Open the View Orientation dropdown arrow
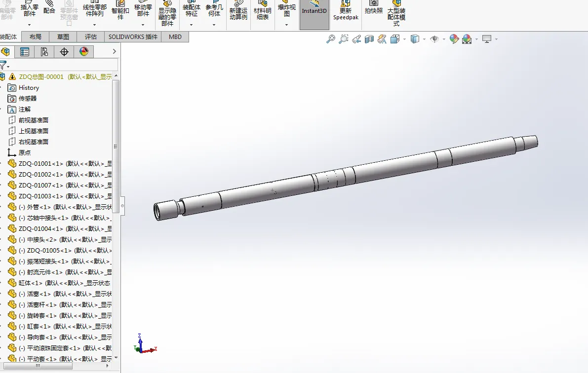The image size is (588, 373). click(404, 39)
